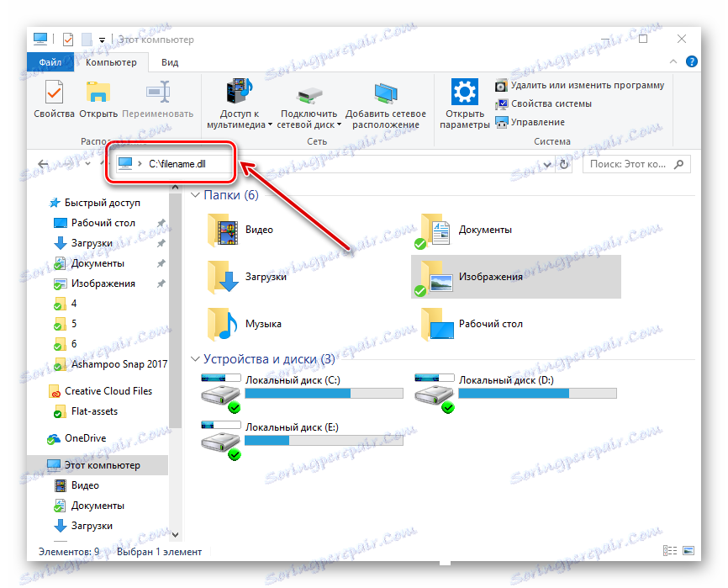Switch to large icons view in status bar

[x=688, y=551]
